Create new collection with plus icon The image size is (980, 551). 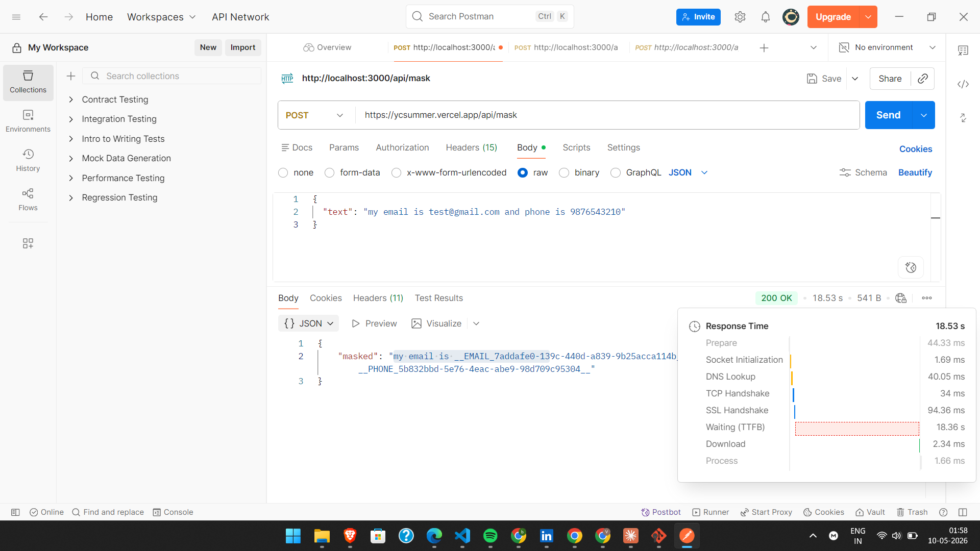71,76
